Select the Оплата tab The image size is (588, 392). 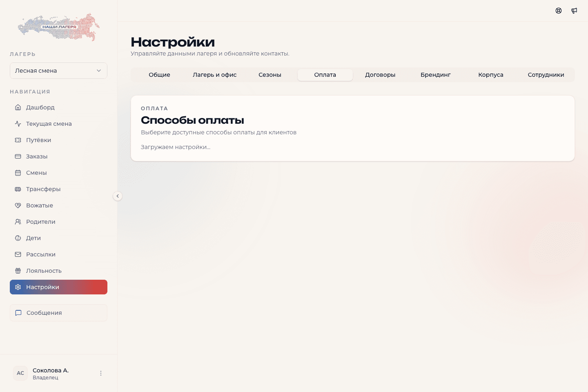pyautogui.click(x=325, y=75)
